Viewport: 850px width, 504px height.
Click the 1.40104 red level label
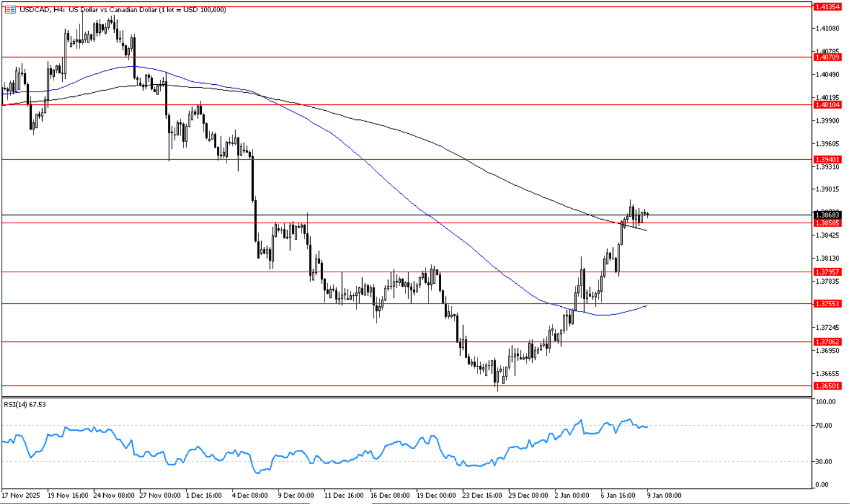point(827,105)
